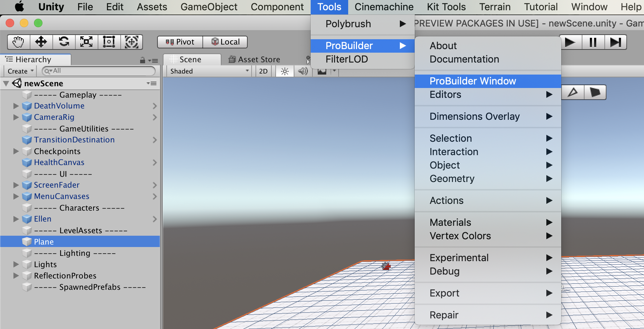Image resolution: width=644 pixels, height=329 pixels.
Task: Toggle scene lighting with the sun icon
Action: (284, 71)
